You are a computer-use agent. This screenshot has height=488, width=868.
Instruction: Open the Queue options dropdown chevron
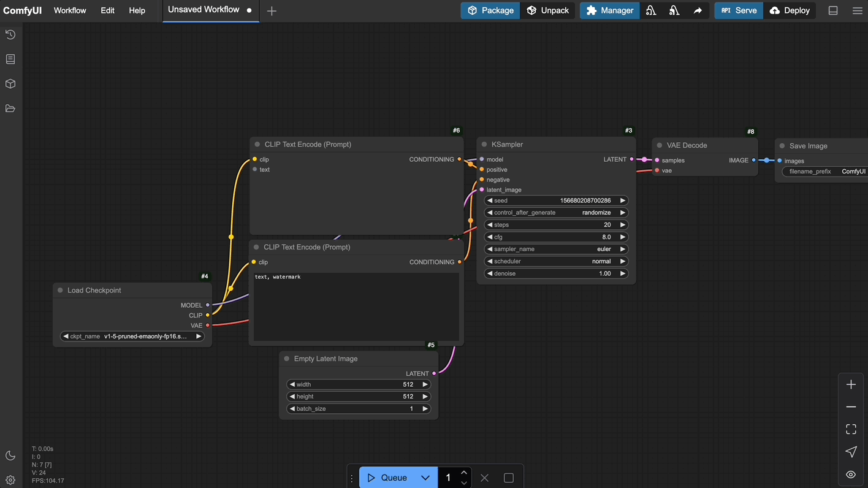[425, 478]
